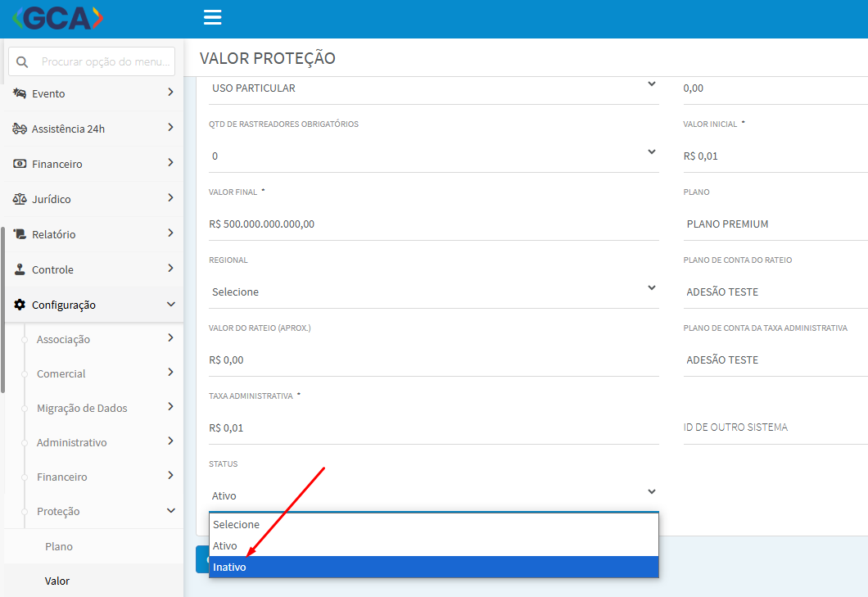This screenshot has width=868, height=597.
Task: Focus the menu search field
Action: click(92, 61)
